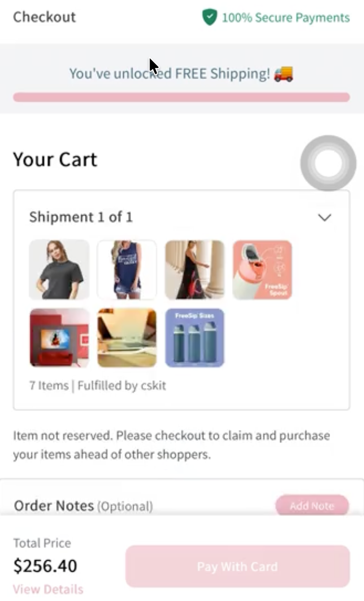
Task: Click the green secure payments shield icon
Action: pyautogui.click(x=210, y=17)
